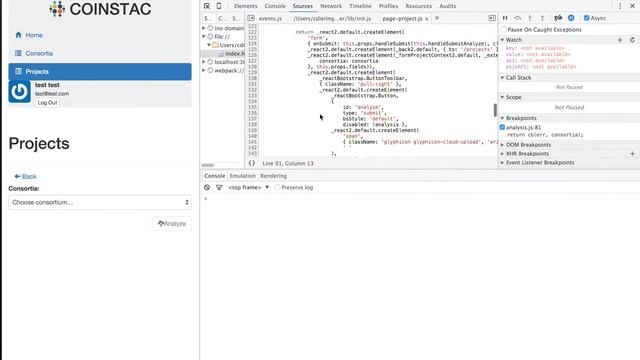Click the hide debugger sidebar icon
The height and width of the screenshot is (360, 640).
(492, 18)
